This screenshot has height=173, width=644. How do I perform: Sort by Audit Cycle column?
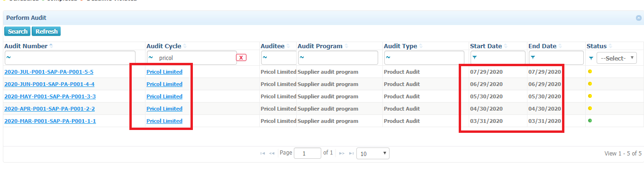click(164, 46)
